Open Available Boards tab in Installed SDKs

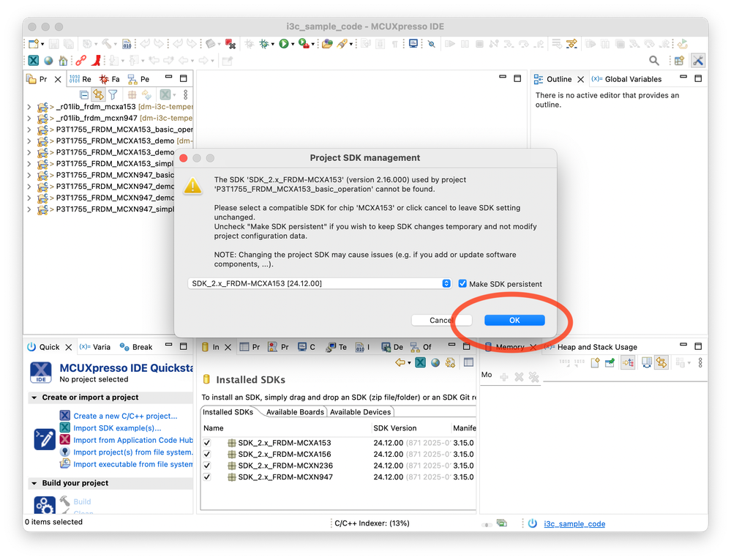click(x=295, y=412)
